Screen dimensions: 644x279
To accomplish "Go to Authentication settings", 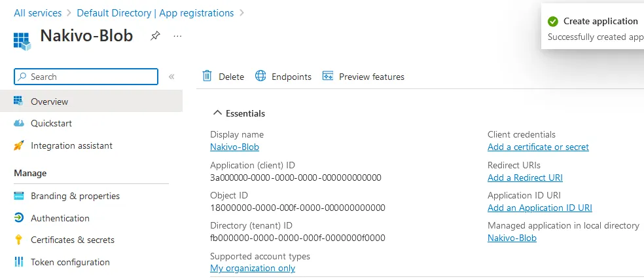I will [x=60, y=218].
